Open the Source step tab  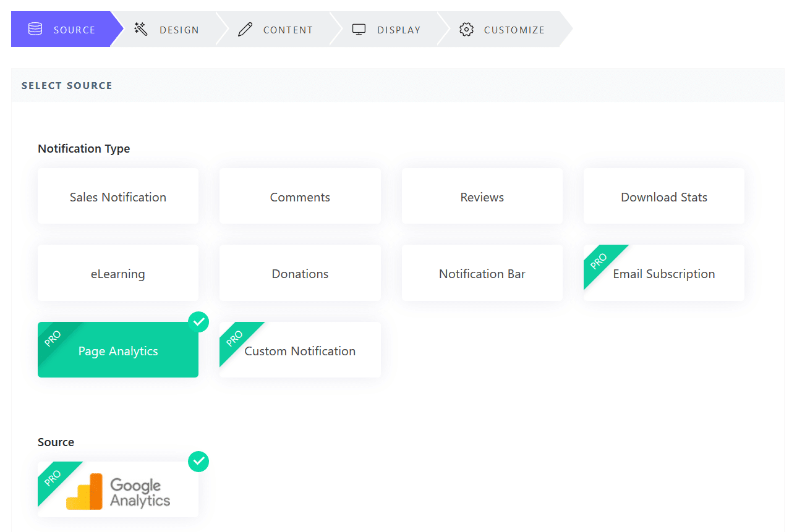tap(67, 29)
